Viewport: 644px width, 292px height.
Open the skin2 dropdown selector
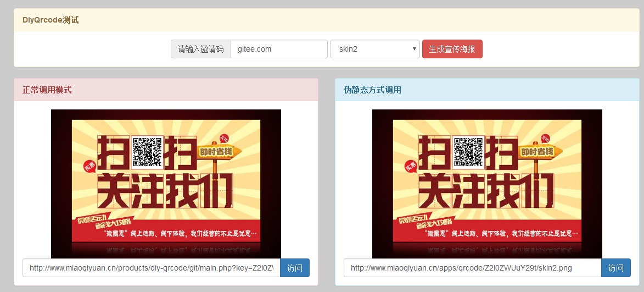[x=374, y=49]
